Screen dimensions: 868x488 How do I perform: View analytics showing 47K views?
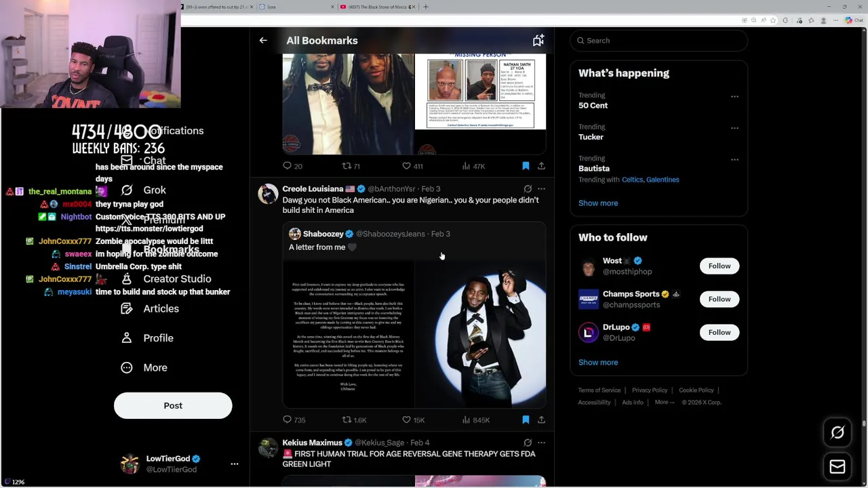(473, 166)
